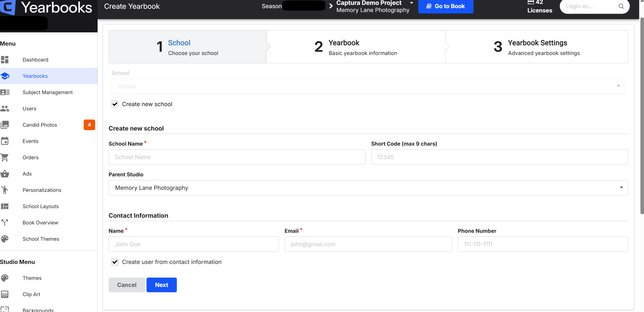Click the Personalizations figure icon
The height and width of the screenshot is (312, 644).
(5, 190)
